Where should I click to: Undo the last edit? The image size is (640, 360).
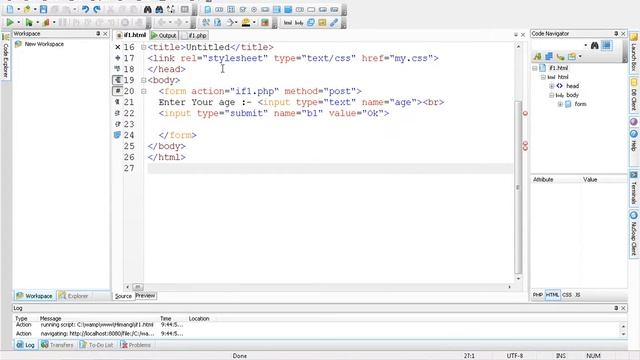point(85,9)
